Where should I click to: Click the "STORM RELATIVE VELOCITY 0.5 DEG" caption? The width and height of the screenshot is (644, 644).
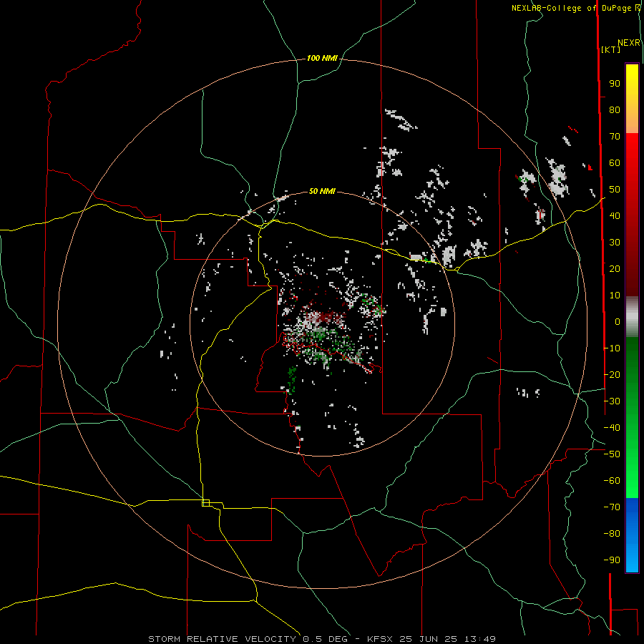[x=248, y=639]
